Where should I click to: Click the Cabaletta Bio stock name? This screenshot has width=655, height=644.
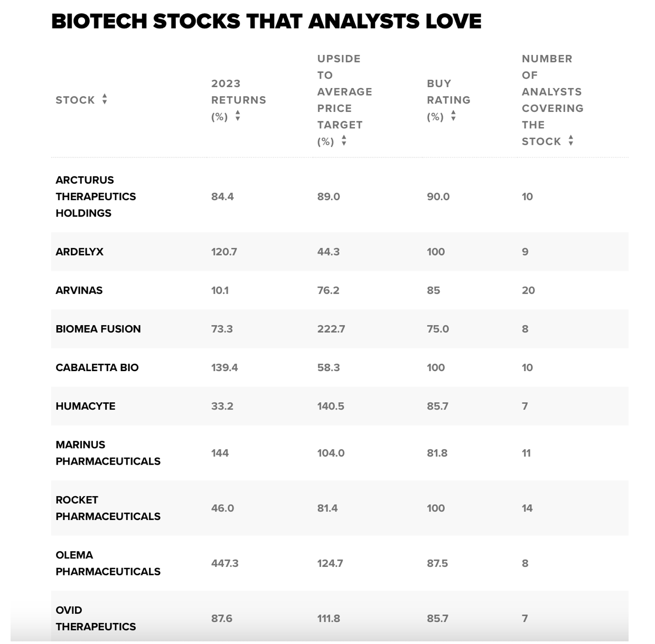coord(97,367)
